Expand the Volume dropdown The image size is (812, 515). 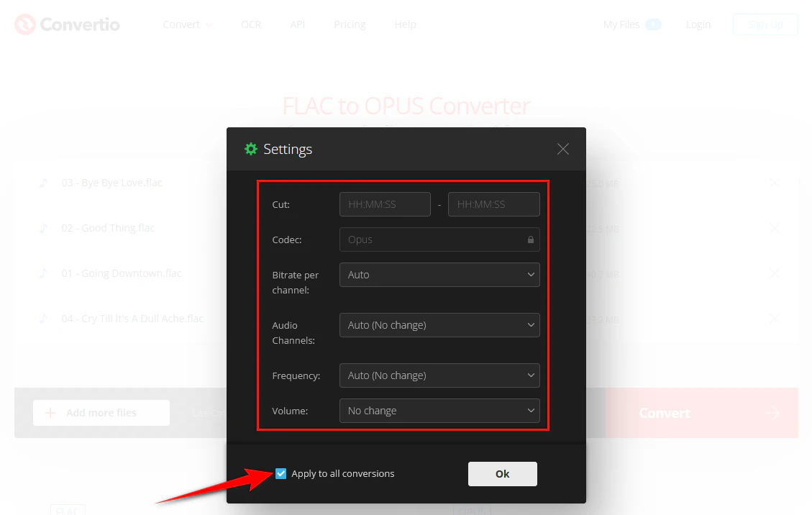[x=439, y=411]
